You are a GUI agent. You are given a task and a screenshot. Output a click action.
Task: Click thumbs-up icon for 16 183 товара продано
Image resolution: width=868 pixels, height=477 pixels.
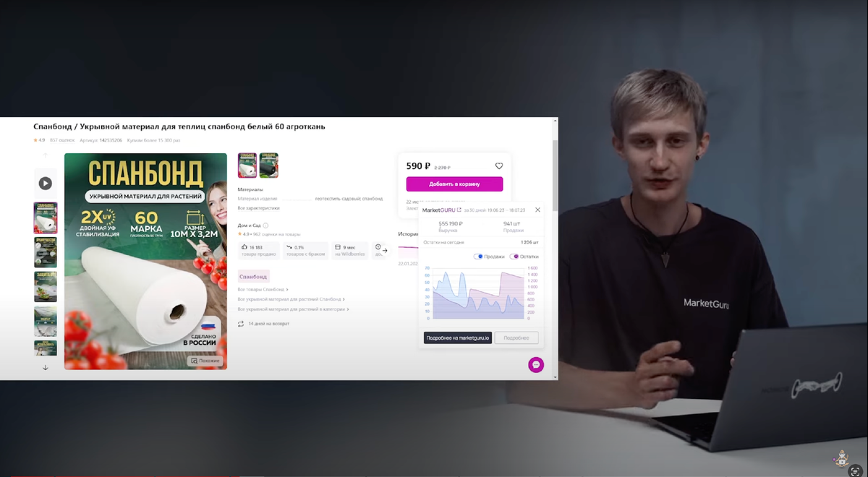coord(244,247)
